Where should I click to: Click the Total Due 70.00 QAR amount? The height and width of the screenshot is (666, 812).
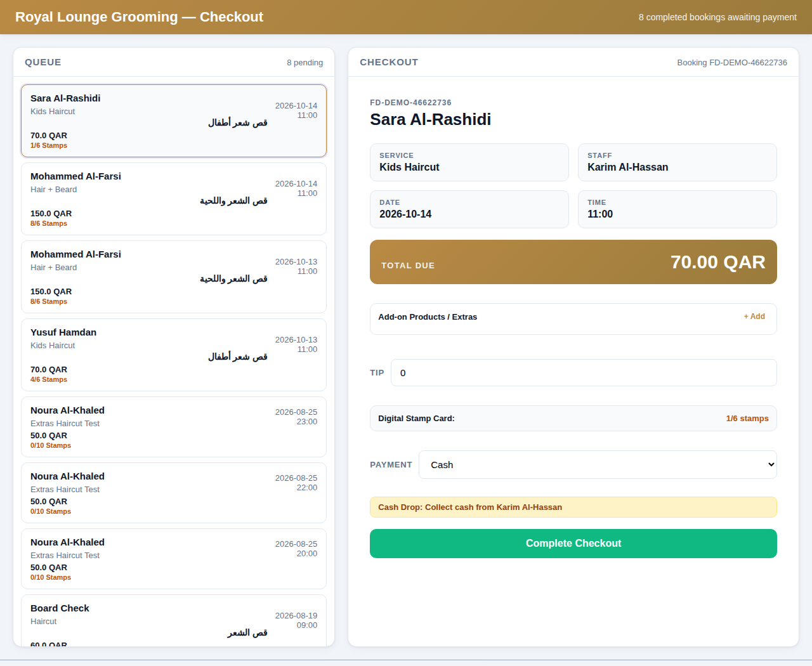tap(718, 262)
